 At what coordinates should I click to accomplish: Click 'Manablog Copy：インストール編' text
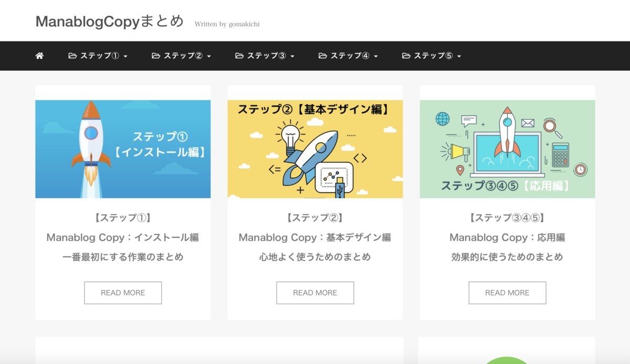click(123, 238)
